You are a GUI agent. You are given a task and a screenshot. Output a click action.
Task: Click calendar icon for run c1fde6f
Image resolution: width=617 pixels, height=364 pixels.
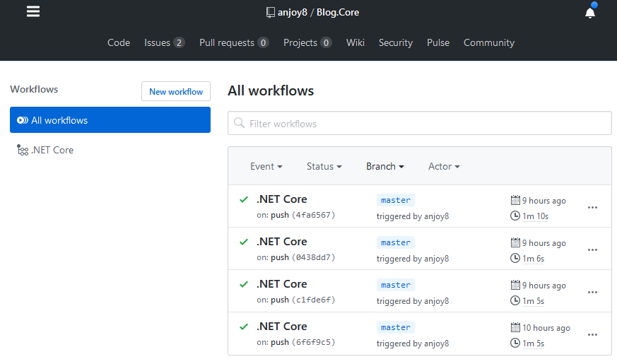(x=515, y=285)
